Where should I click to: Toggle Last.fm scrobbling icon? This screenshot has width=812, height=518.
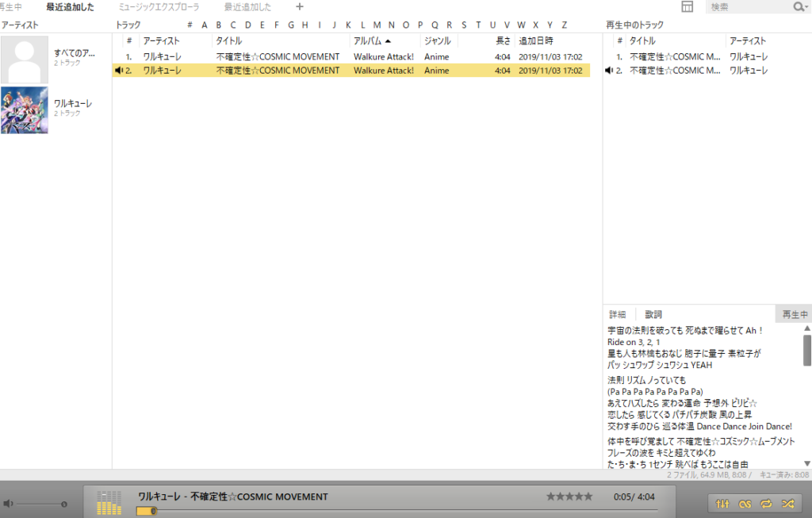tap(745, 504)
